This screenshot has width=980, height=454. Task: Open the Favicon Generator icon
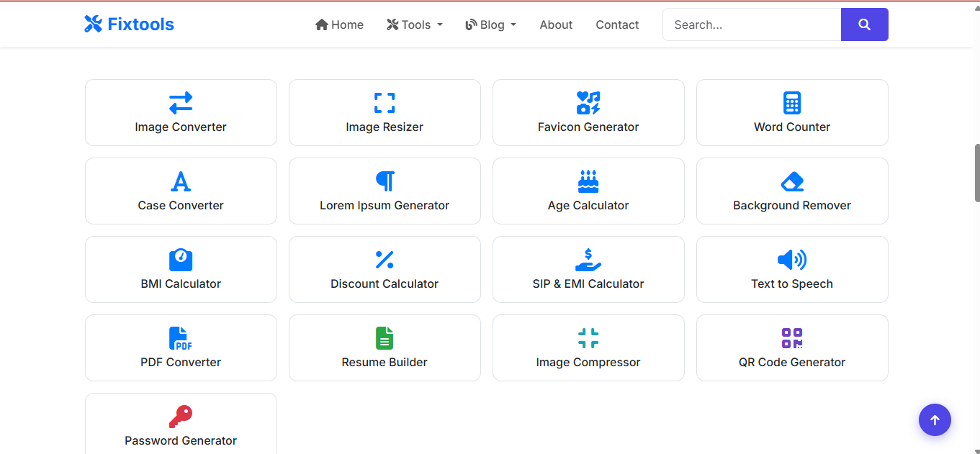tap(588, 103)
